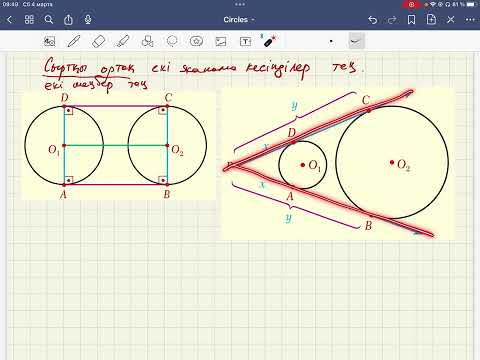Select the Highlighter tool
This screenshot has width=480, height=360.
123,41
